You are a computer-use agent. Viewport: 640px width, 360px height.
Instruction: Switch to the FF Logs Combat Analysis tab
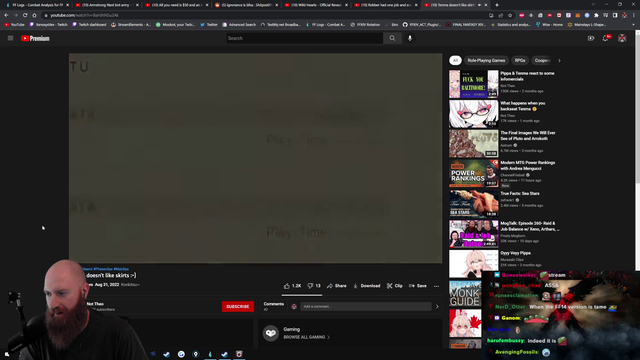(37, 5)
